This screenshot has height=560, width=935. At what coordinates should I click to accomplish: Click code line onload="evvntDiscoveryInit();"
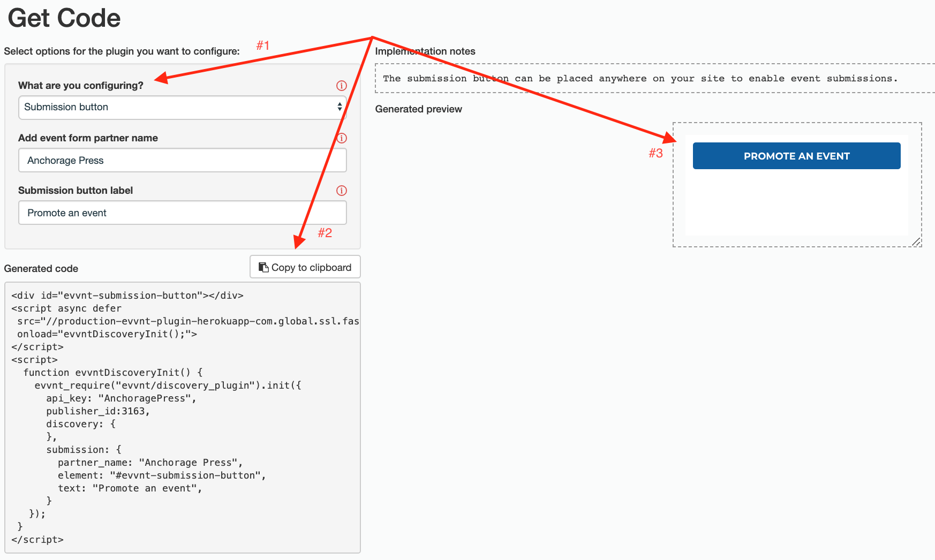(107, 334)
